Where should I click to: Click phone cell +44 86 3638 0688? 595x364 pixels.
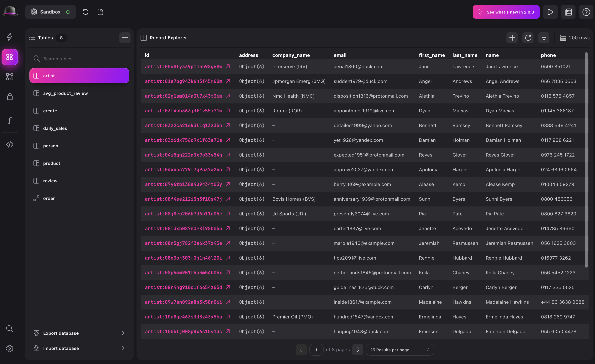562,302
